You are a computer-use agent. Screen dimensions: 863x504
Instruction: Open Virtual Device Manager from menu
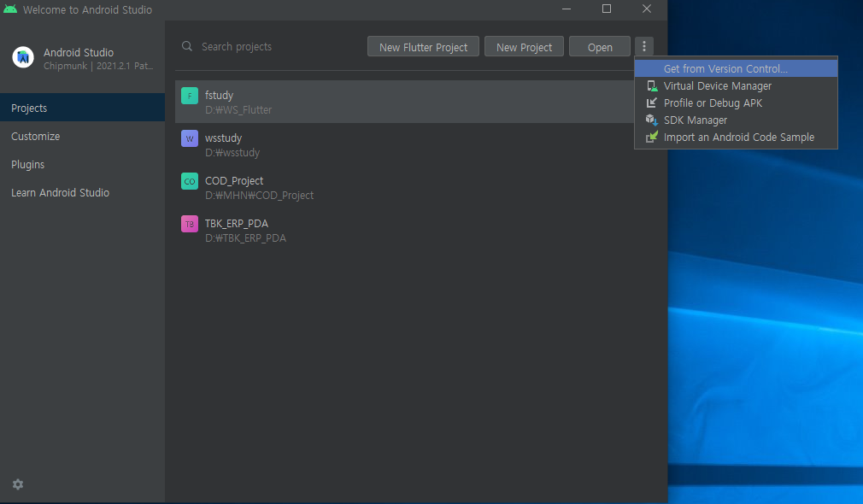(736, 85)
